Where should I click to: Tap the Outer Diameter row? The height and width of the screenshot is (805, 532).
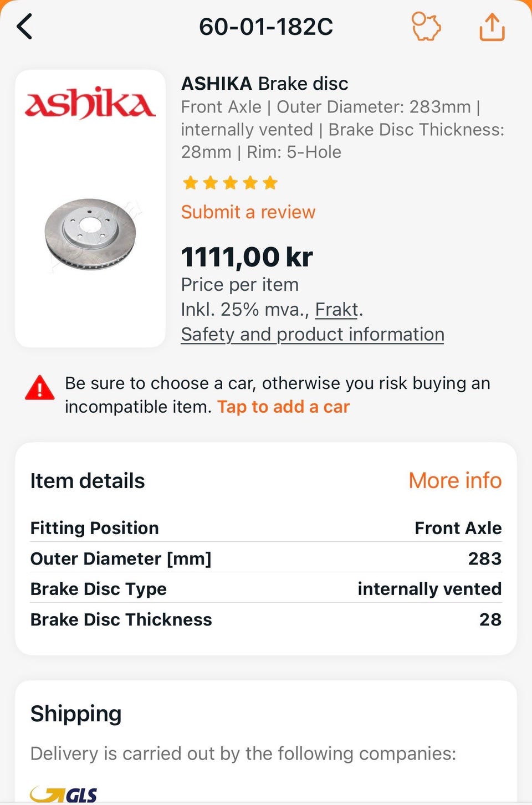[x=266, y=558]
